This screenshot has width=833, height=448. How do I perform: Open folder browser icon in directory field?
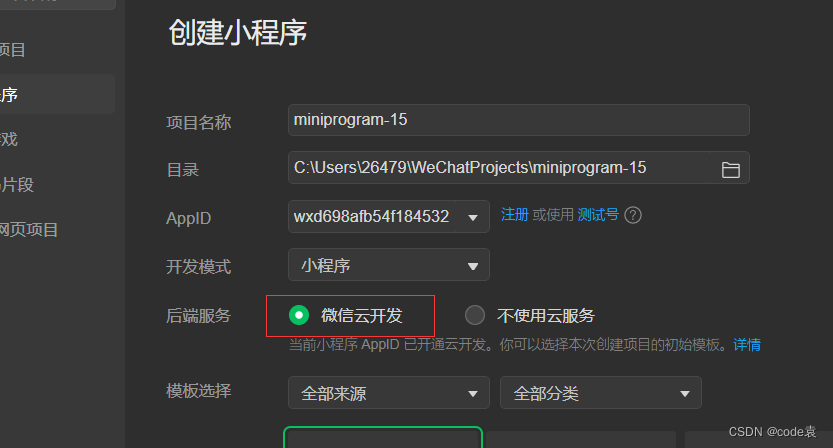pos(730,170)
